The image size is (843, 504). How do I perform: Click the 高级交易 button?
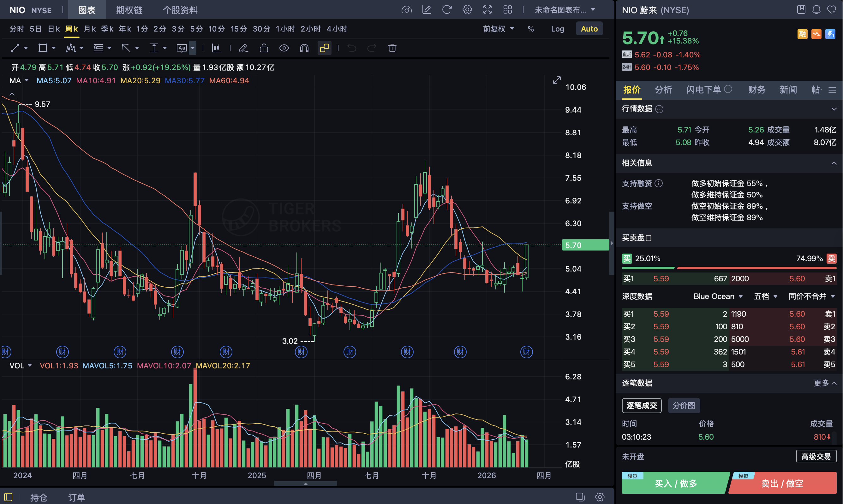[x=816, y=456]
